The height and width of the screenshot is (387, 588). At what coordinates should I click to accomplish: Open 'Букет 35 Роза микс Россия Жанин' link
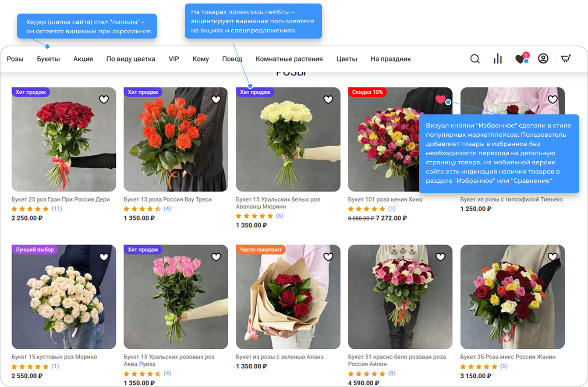point(507,357)
